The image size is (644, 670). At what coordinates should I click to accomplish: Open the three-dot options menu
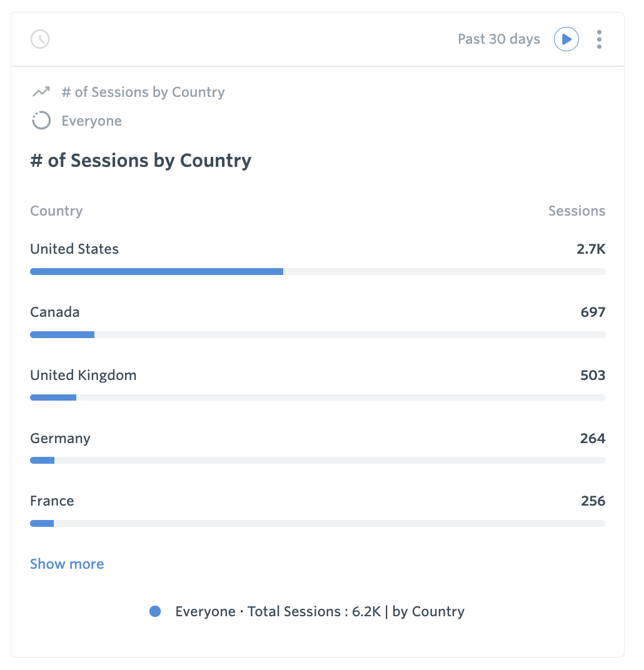[x=599, y=39]
